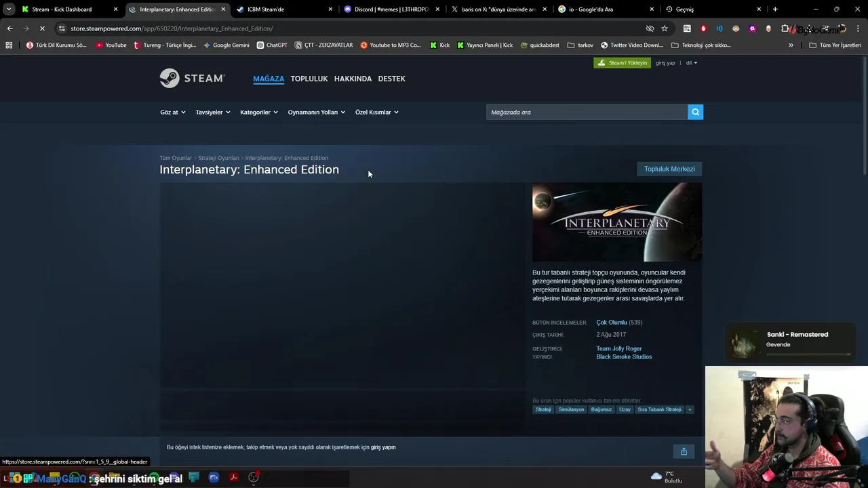Open a new browser tab

pyautogui.click(x=775, y=9)
